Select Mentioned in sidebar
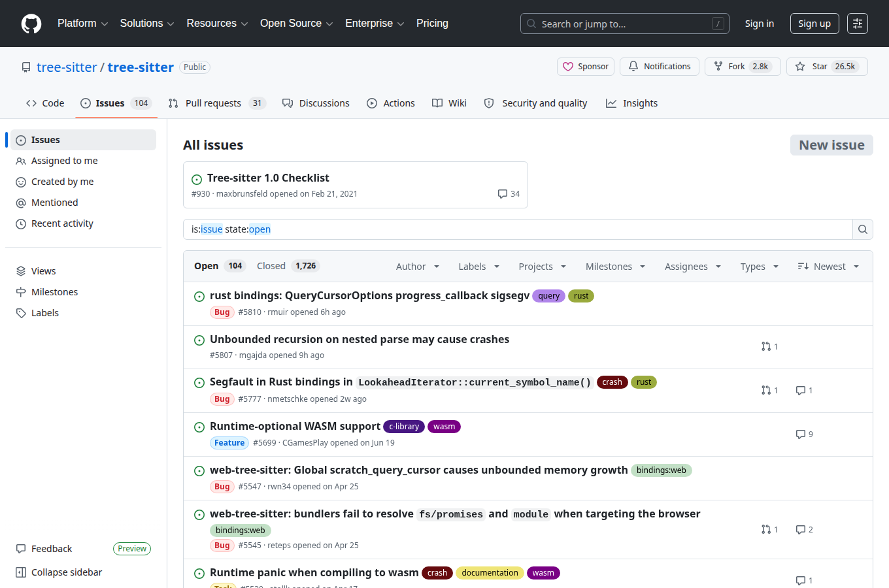889x588 pixels. click(x=83, y=203)
